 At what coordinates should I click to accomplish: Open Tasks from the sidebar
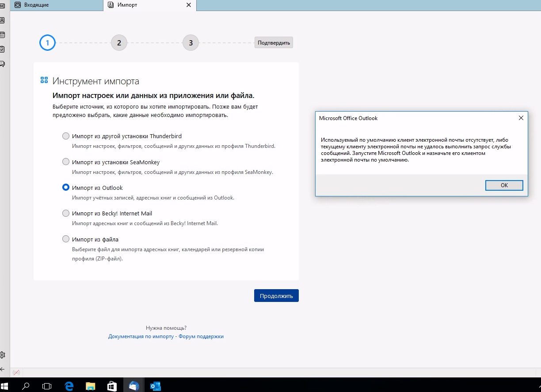[x=2, y=49]
